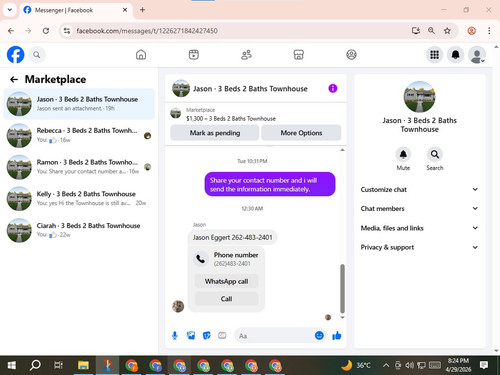
Task: Open the Jason townhouse conversation
Action: pos(79,104)
